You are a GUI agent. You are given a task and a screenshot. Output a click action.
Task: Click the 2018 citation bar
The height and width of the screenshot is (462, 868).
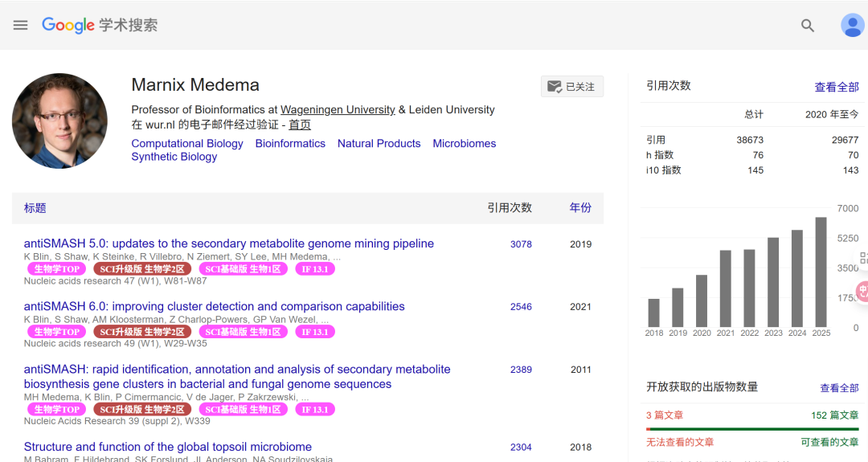[x=653, y=313]
